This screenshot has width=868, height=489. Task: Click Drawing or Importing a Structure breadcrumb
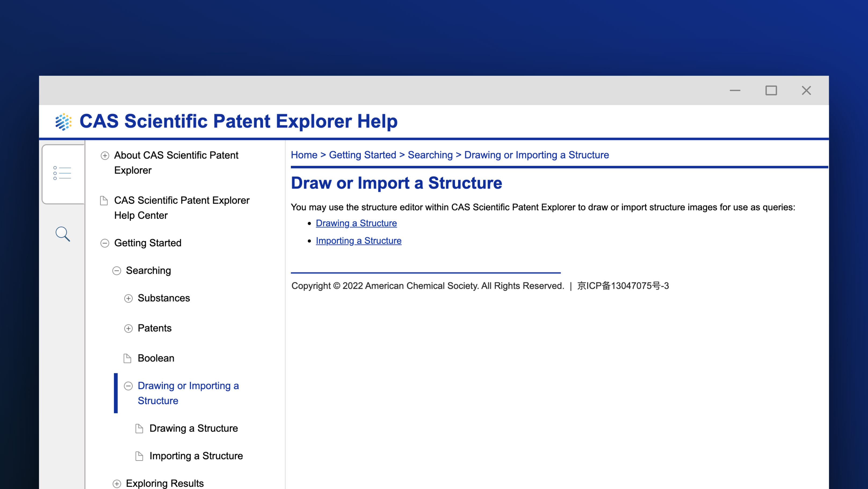click(536, 155)
